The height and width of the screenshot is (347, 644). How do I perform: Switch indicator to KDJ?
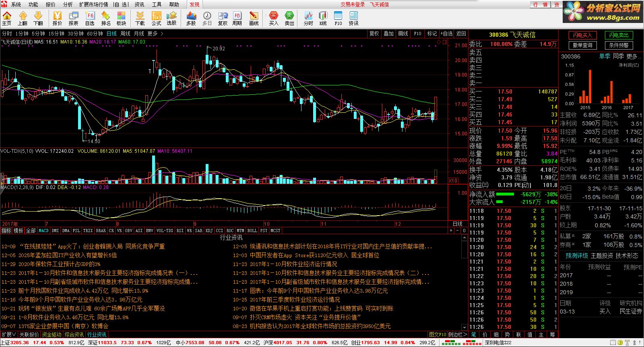click(209, 231)
